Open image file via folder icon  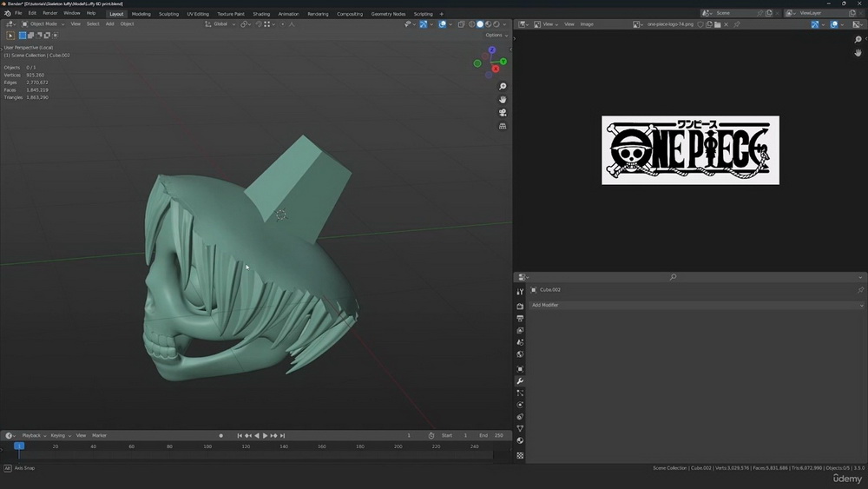point(718,24)
